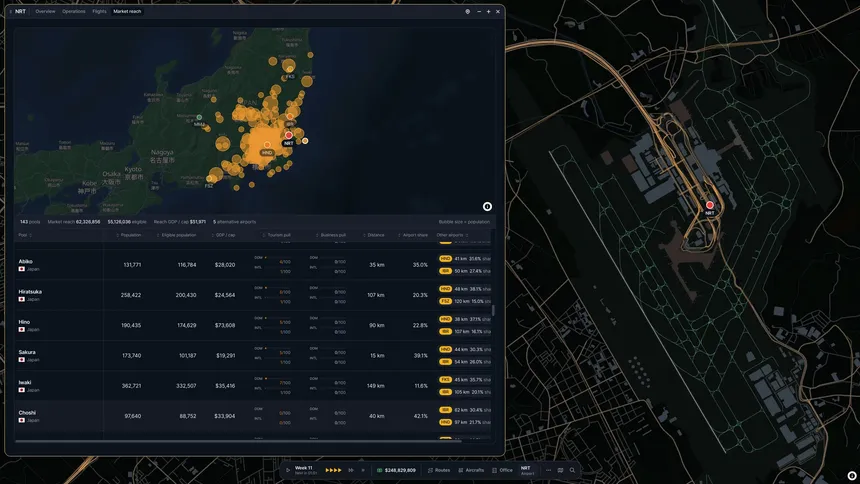Click Sakura eligible population 101,187
860x484 pixels.
coord(188,356)
